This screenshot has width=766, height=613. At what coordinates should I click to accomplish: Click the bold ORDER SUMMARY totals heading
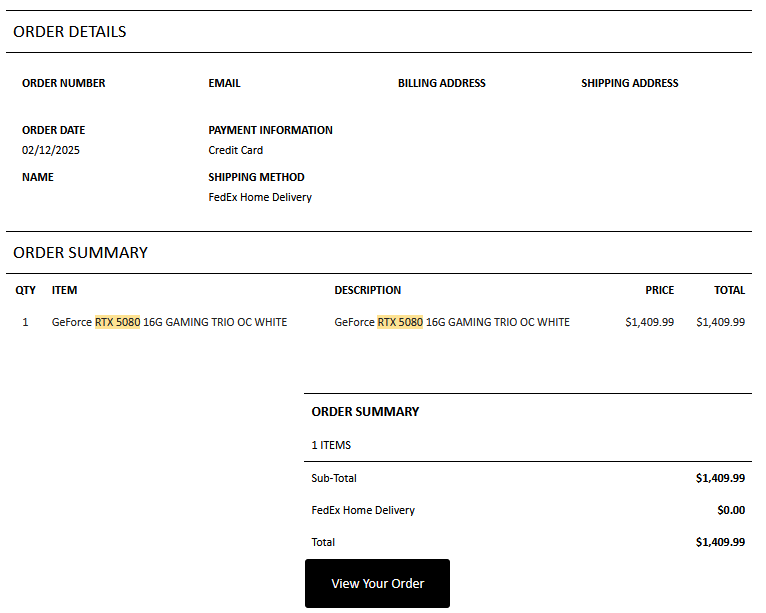[365, 412]
